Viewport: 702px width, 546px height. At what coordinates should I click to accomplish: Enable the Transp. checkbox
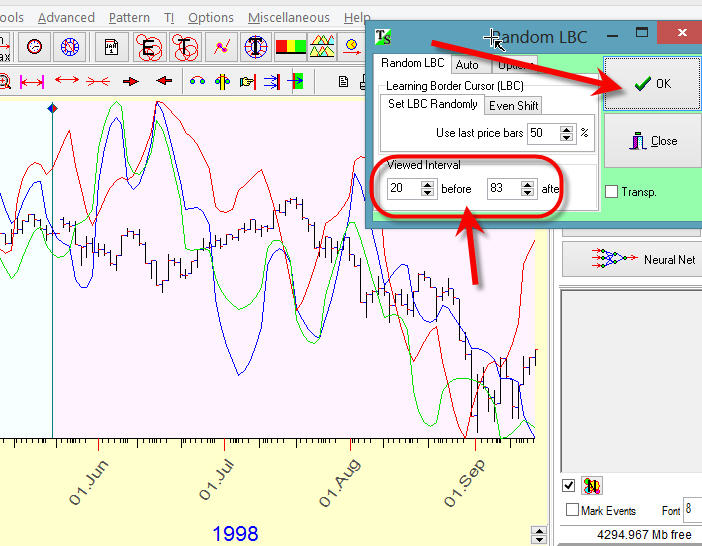[611, 192]
